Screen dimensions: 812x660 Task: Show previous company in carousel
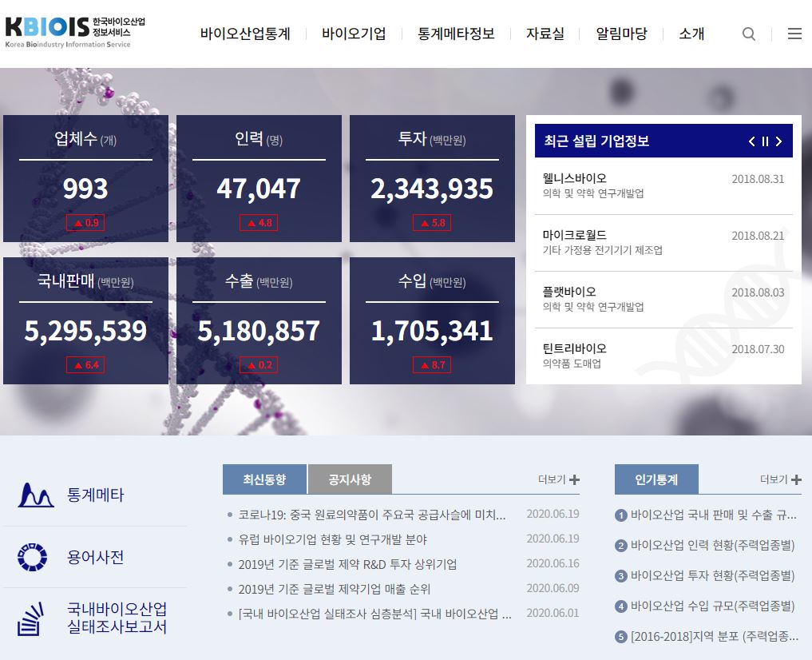751,141
